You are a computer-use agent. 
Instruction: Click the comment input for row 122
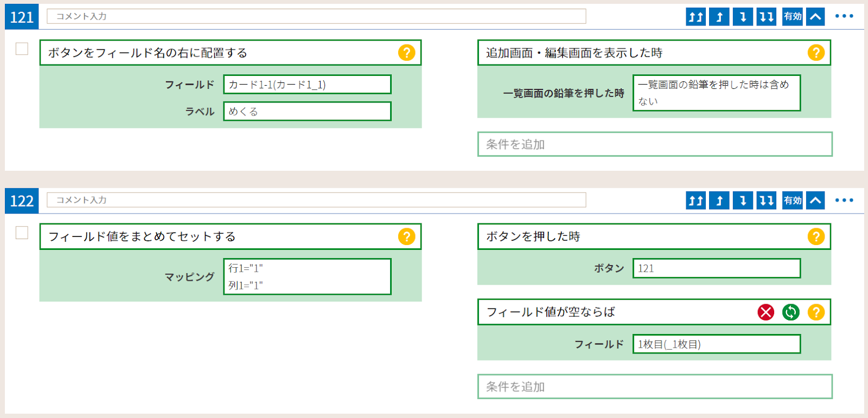[x=316, y=200]
